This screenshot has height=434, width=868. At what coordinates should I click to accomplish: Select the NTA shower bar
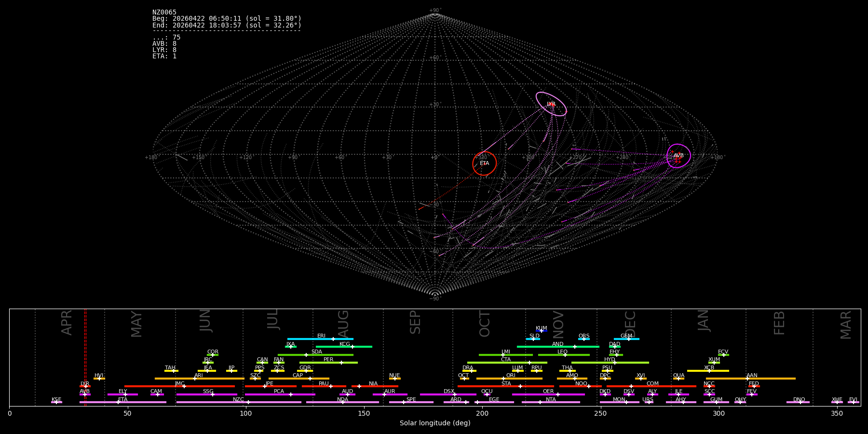coord(551,402)
